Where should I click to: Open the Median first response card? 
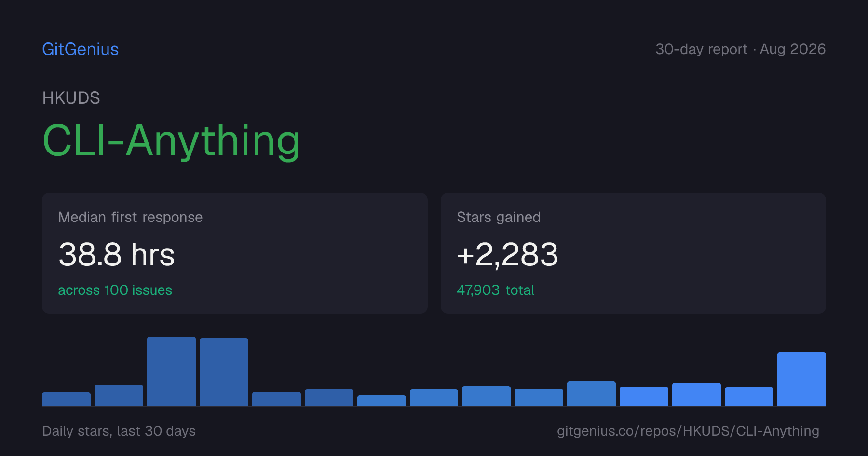pyautogui.click(x=235, y=253)
